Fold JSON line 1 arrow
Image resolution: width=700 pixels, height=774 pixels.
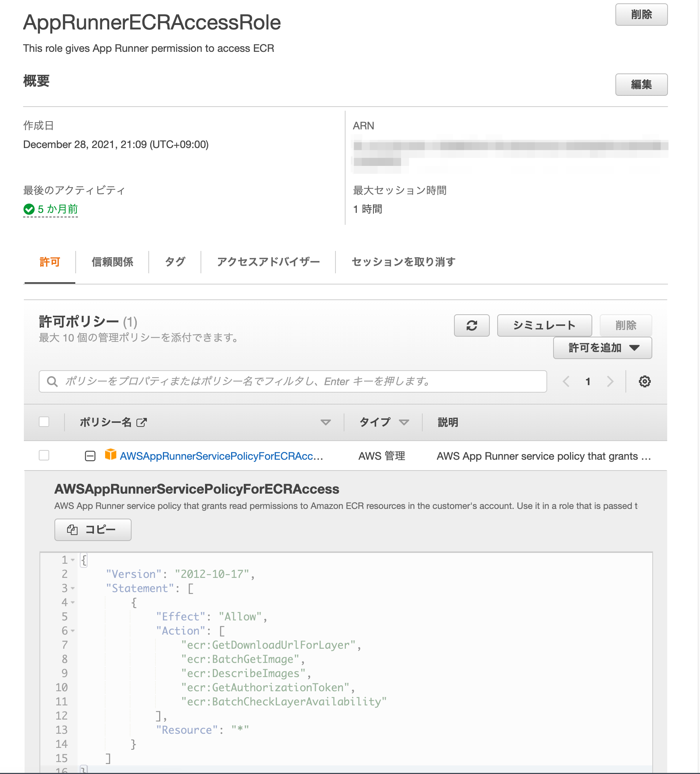(x=73, y=560)
